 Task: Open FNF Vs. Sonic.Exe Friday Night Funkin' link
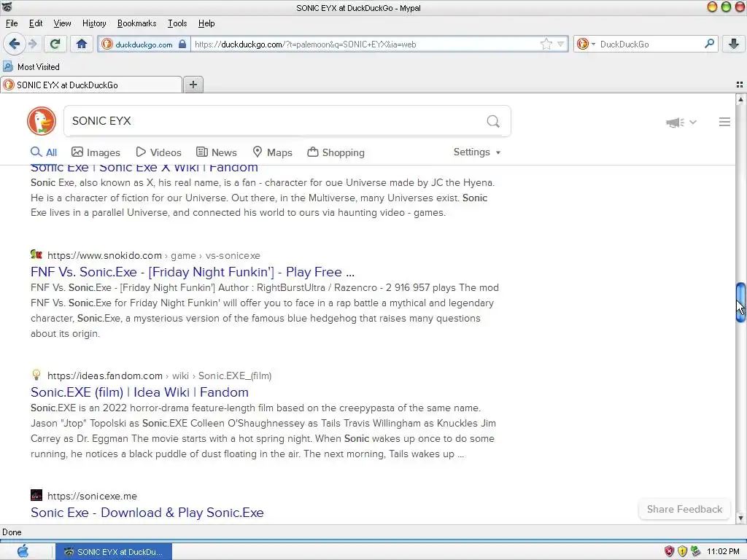(x=193, y=272)
